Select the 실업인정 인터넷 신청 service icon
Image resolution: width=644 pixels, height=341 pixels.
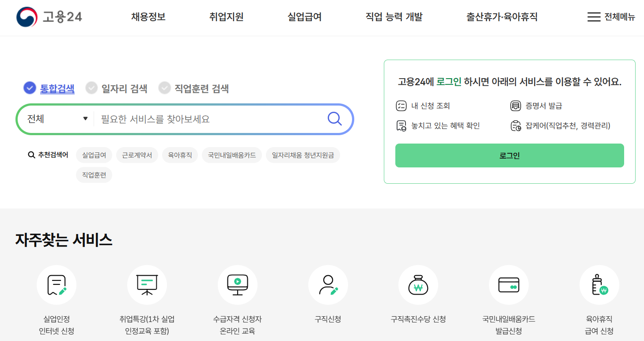point(57,284)
